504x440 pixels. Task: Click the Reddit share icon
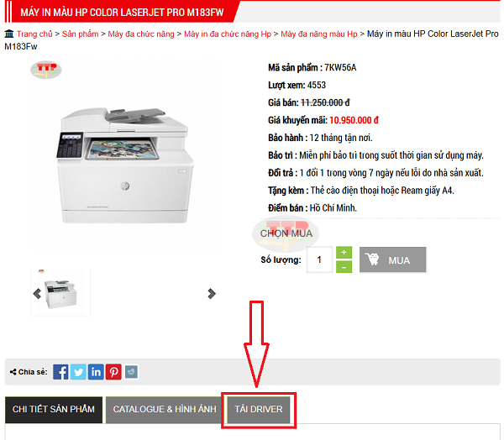pos(131,372)
